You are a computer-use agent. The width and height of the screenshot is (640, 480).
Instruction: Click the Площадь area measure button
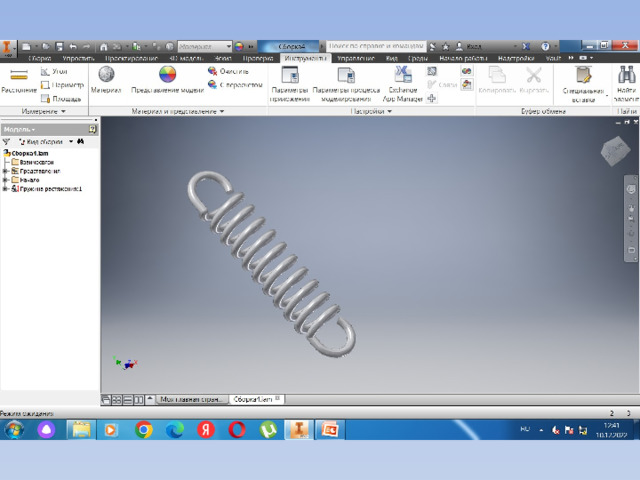[60, 98]
